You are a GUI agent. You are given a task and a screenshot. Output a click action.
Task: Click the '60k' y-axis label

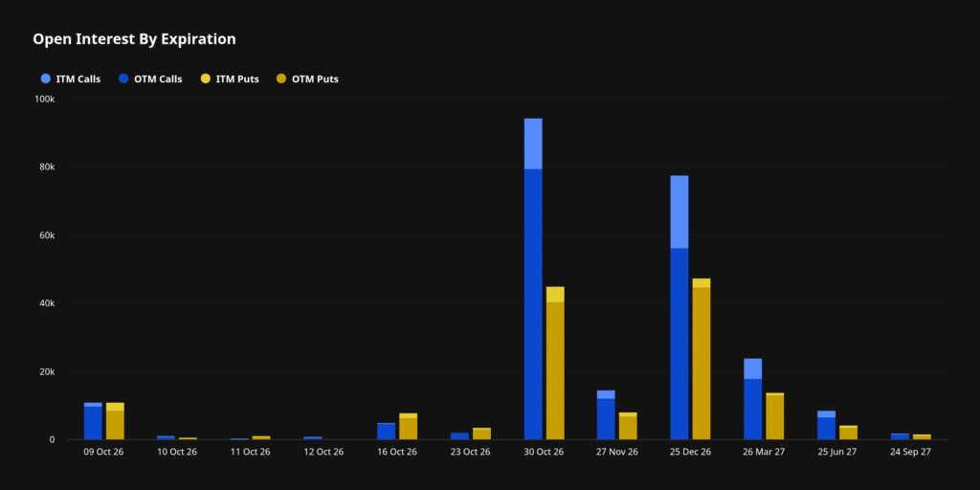point(48,235)
